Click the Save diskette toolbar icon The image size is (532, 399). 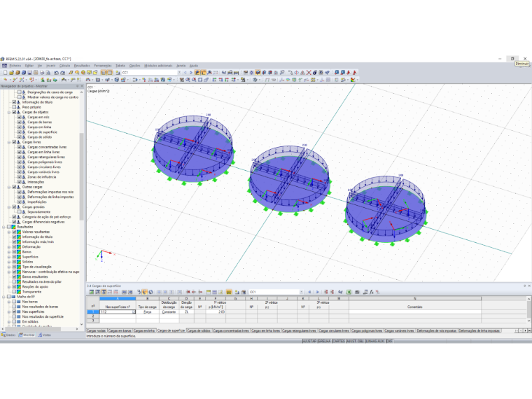coord(29,73)
